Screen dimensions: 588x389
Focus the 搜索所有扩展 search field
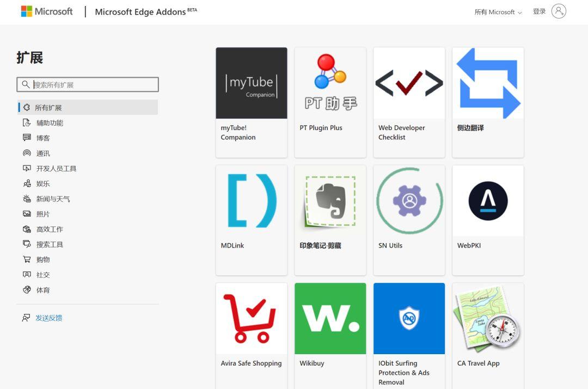click(88, 84)
